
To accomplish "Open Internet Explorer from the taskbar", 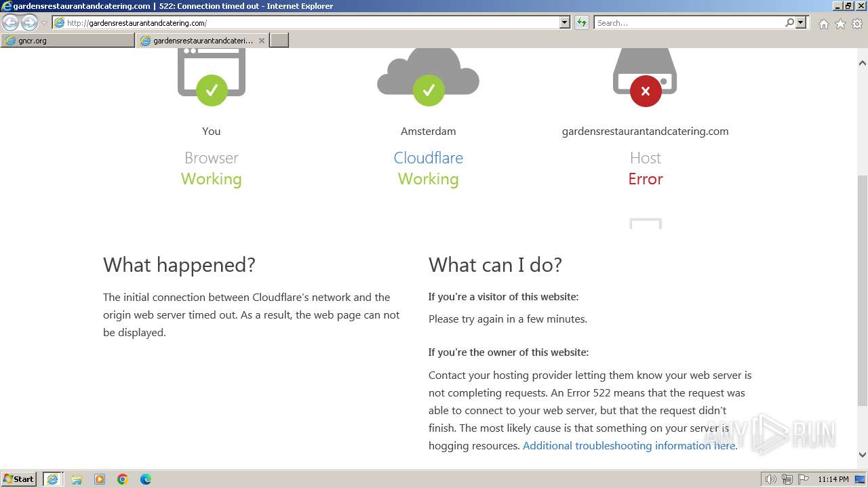I will coord(53,479).
